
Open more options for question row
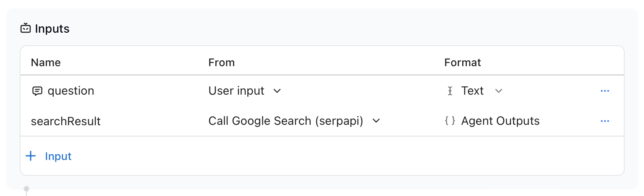605,91
